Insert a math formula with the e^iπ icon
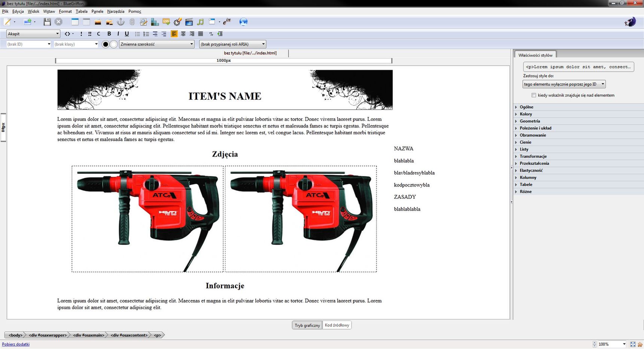The image size is (644, 349). pos(227,22)
